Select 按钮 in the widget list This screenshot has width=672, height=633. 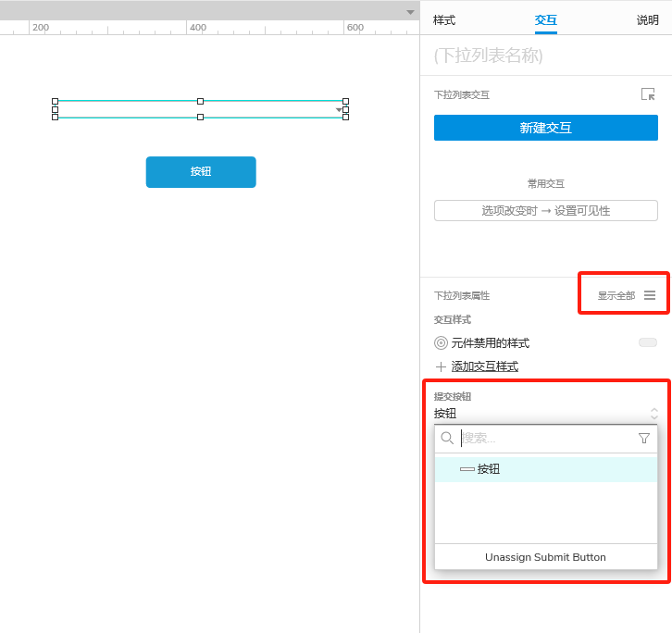545,469
